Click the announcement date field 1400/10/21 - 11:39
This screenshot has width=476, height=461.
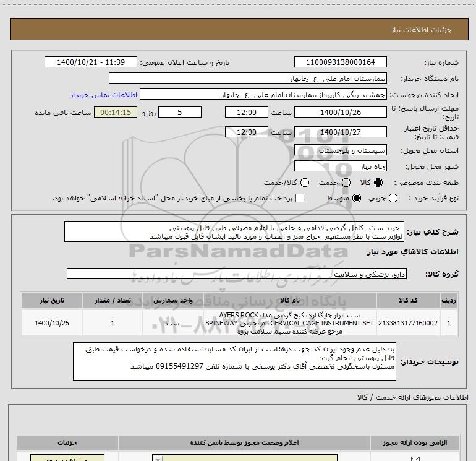point(91,62)
